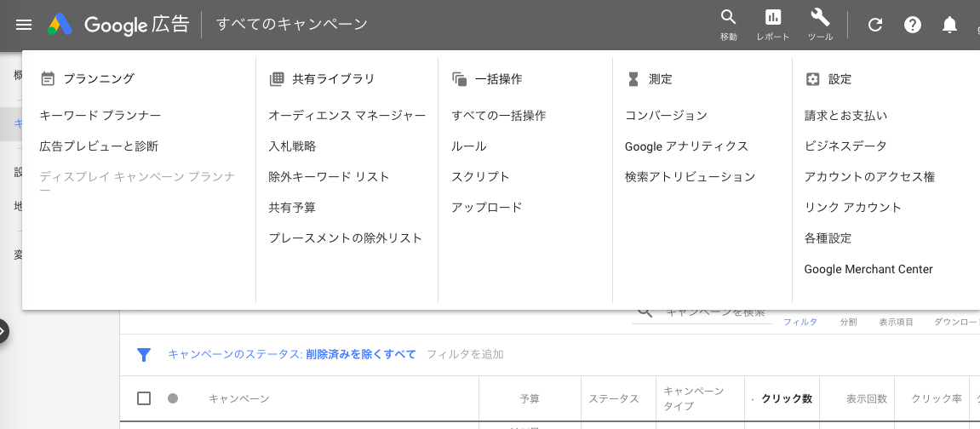Open 広告プレビューと診断

tap(99, 146)
